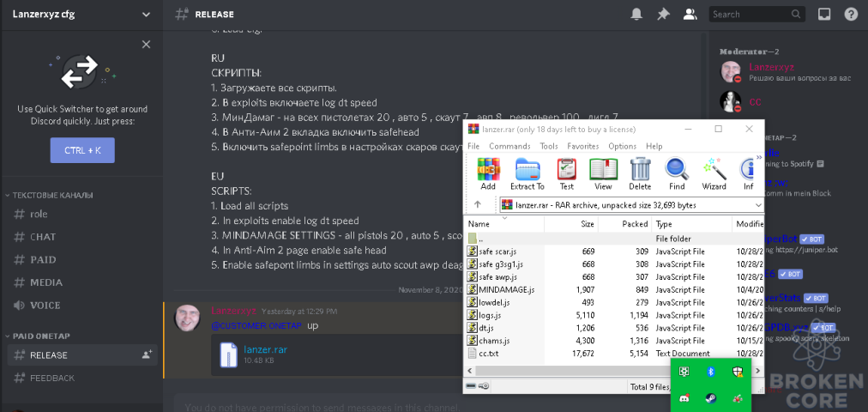Toggle the Discord member list icon
Viewport: 868px width, 412px height.
690,15
